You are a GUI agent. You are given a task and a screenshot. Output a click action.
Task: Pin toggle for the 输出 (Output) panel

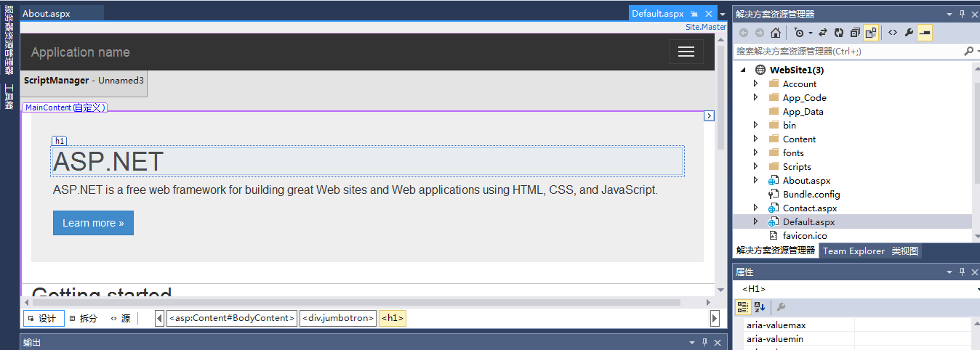(704, 343)
